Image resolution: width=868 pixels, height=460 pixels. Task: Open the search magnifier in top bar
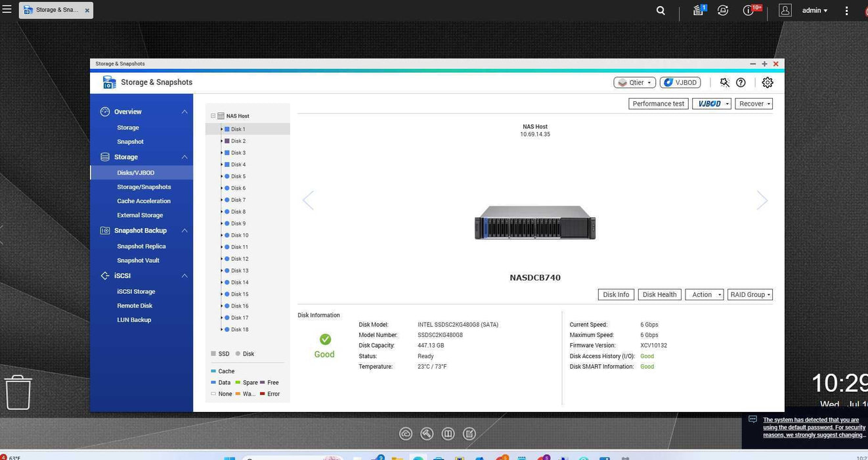click(661, 11)
